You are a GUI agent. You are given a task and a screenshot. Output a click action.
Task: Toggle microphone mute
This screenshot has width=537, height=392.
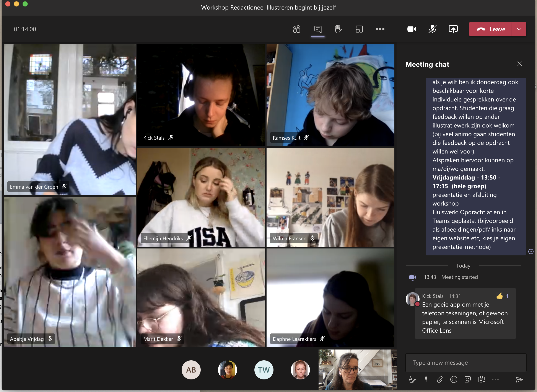point(432,29)
